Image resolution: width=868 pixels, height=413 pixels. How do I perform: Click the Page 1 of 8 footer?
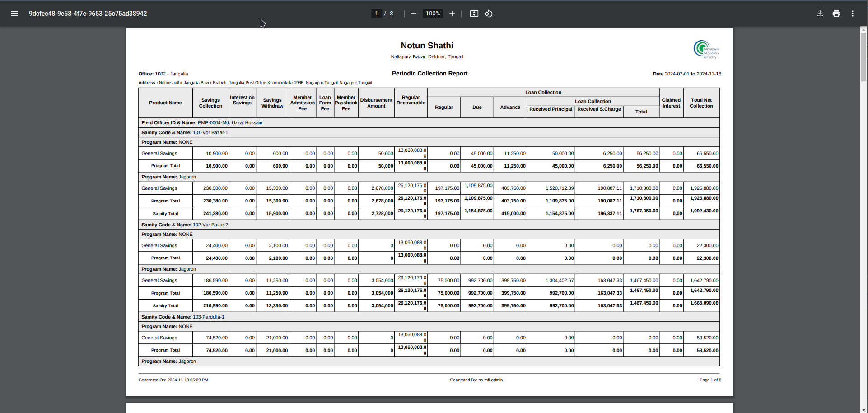710,380
